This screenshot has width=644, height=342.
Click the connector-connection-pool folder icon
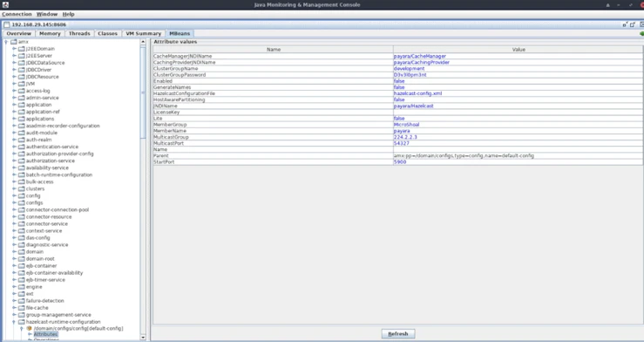point(22,209)
